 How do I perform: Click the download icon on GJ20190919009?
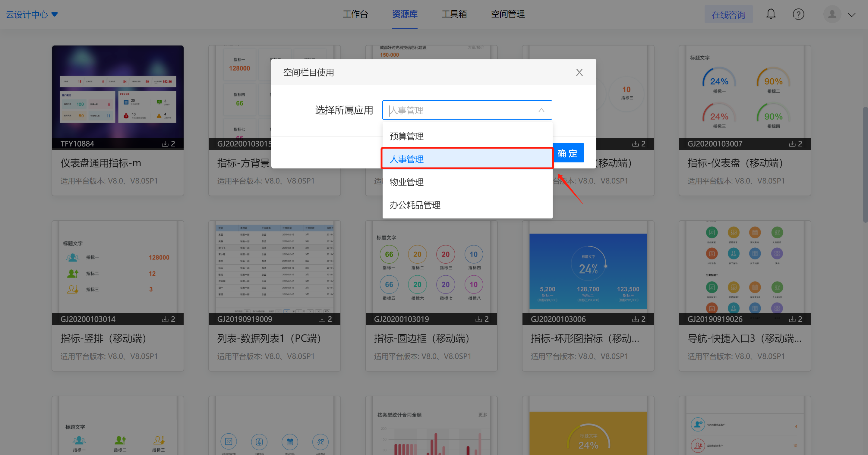coord(322,319)
